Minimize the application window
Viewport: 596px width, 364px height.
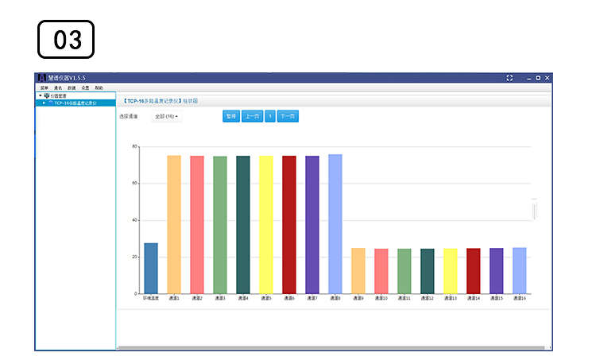(528, 78)
